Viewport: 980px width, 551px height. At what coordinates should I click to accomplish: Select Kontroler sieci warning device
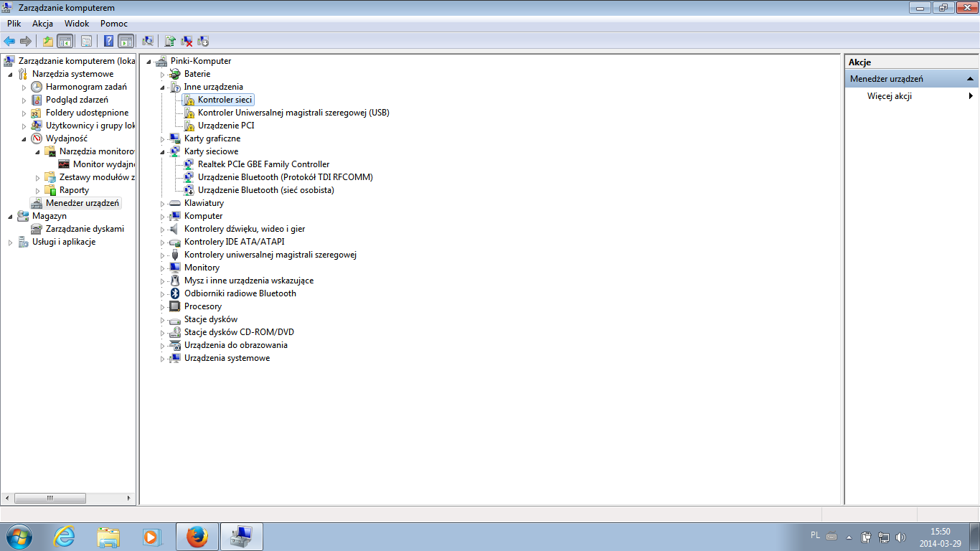225,100
